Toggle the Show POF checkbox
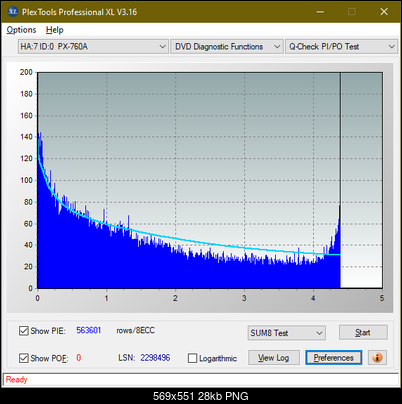 coord(24,358)
